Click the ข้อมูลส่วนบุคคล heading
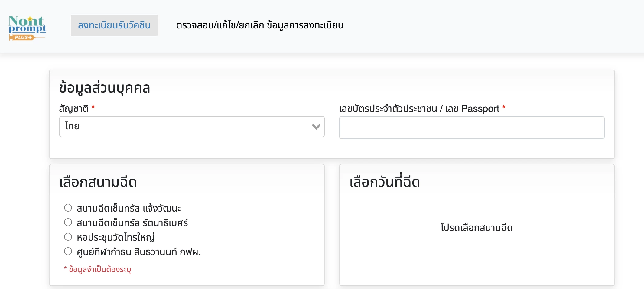Image resolution: width=644 pixels, height=289 pixels. (x=105, y=88)
